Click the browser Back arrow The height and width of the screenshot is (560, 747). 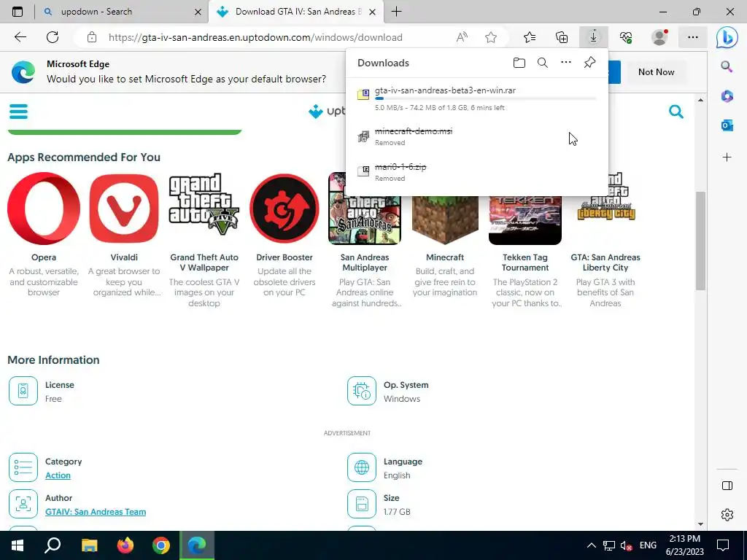coord(20,37)
